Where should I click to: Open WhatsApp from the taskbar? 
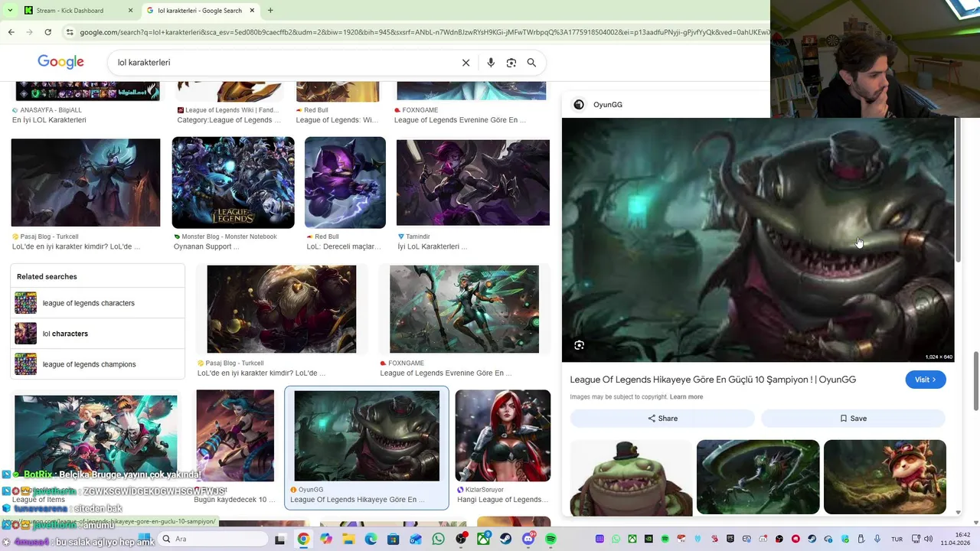(x=438, y=539)
